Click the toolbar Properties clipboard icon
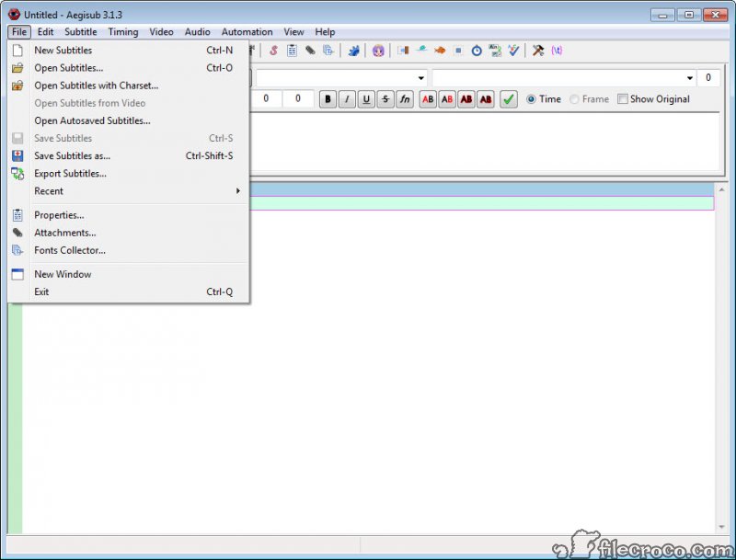 (292, 51)
